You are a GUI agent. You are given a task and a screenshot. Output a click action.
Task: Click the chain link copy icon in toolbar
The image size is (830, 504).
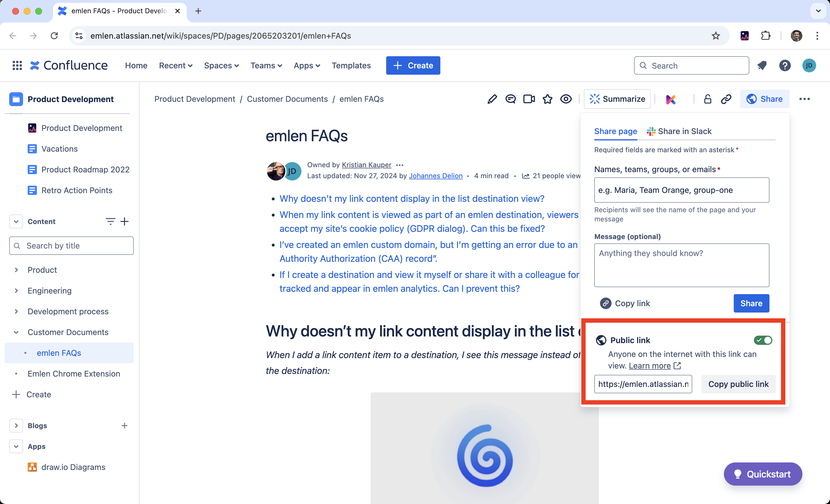point(726,99)
